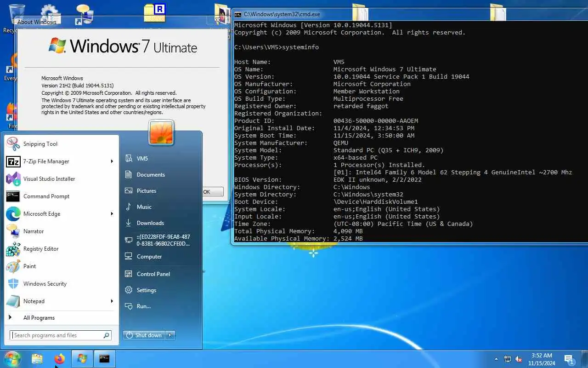Click the Run... icon in Start menu
The image size is (588, 368).
pos(129,306)
